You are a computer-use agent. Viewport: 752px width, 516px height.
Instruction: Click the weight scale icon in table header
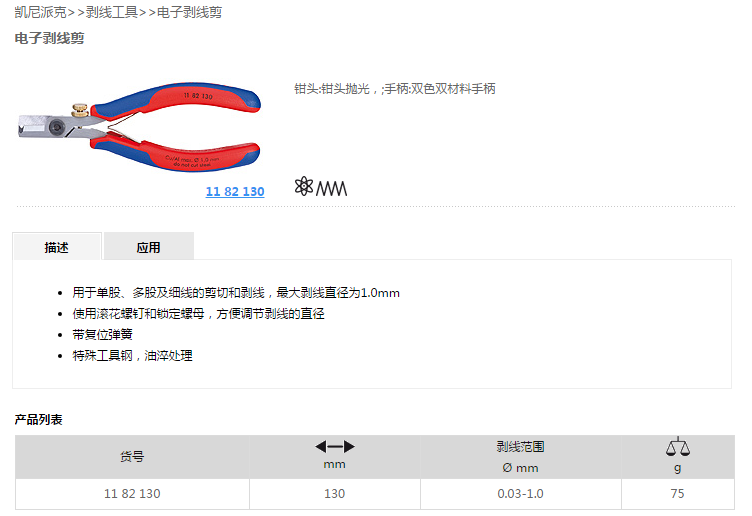pos(678,446)
